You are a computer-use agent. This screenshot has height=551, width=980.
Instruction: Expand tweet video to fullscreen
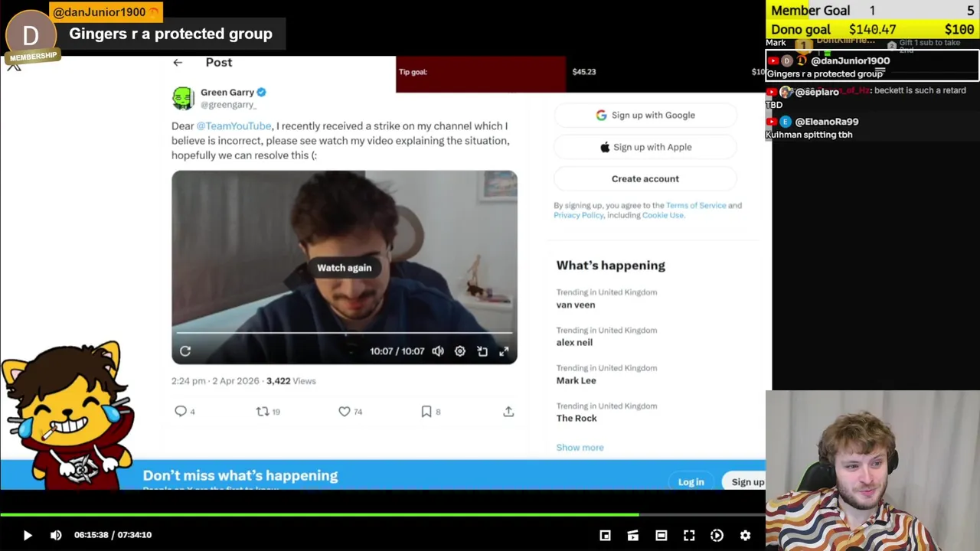504,351
